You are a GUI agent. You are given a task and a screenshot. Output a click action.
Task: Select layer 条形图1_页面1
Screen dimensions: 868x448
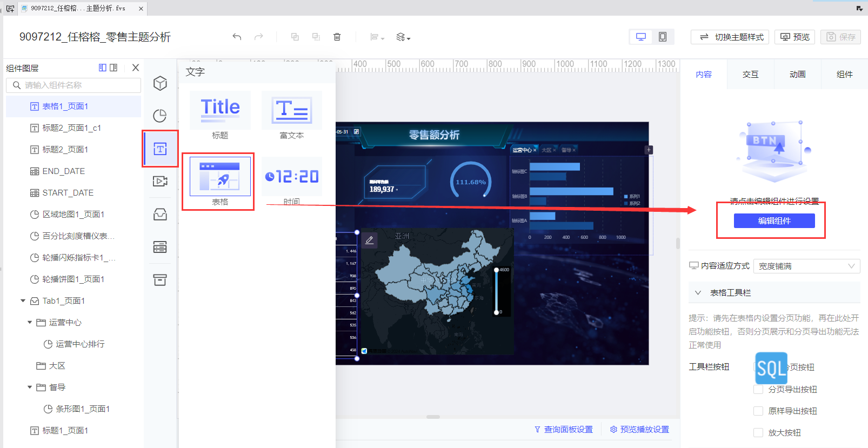click(x=74, y=409)
